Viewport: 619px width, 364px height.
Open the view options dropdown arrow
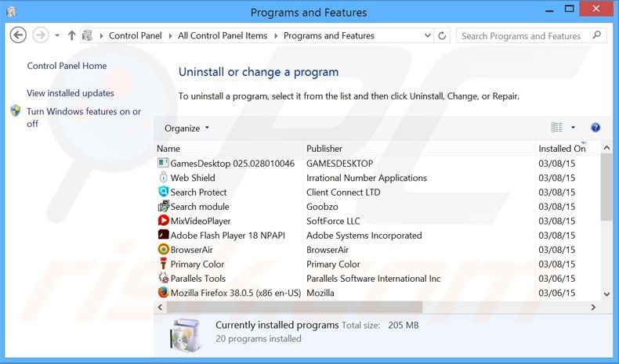pyautogui.click(x=573, y=128)
